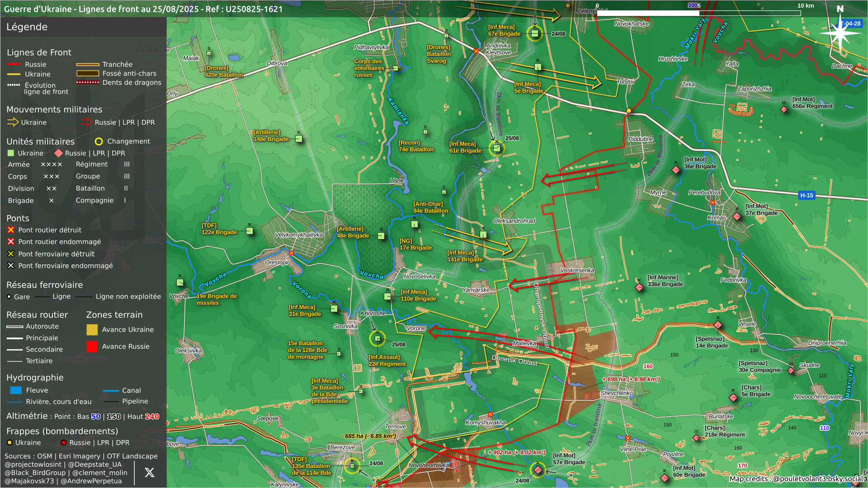Click the 22e Régiment circled unit marker
Image resolution: width=868 pixels, height=488 pixels.
pyautogui.click(x=377, y=338)
